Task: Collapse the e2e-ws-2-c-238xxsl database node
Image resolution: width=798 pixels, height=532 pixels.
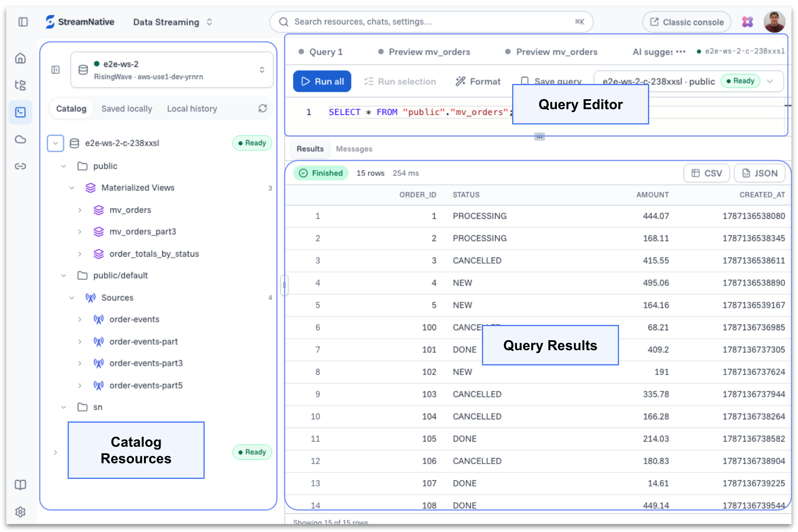Action: pyautogui.click(x=55, y=143)
